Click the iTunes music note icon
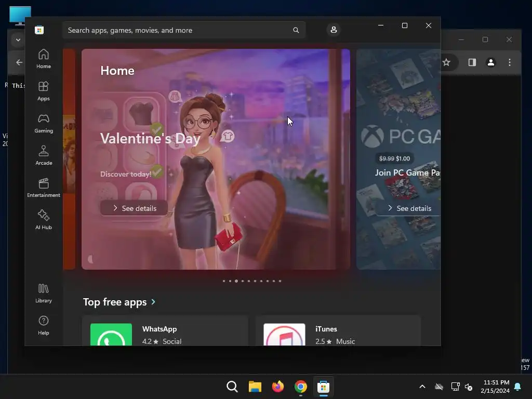 (284, 335)
